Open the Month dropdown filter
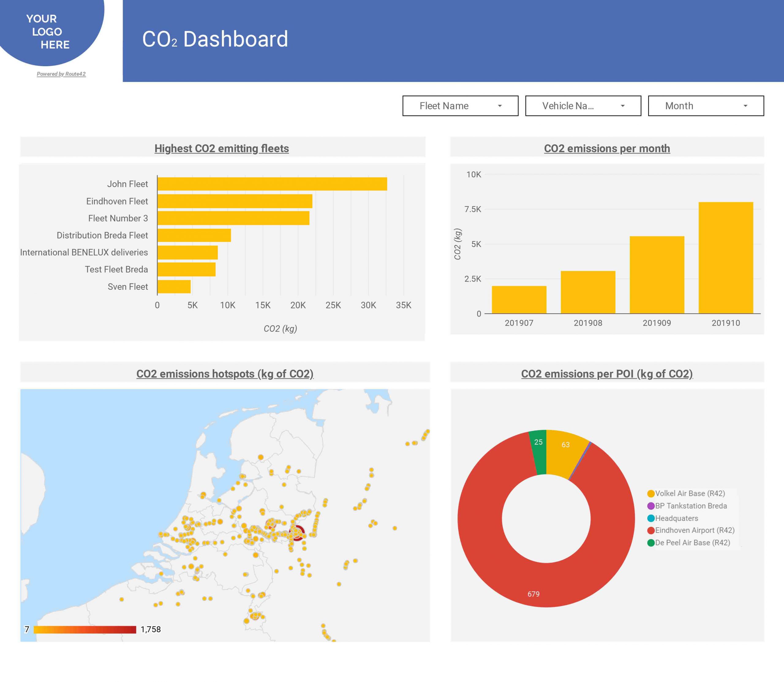Screen dimensions: 784x682 click(x=706, y=106)
